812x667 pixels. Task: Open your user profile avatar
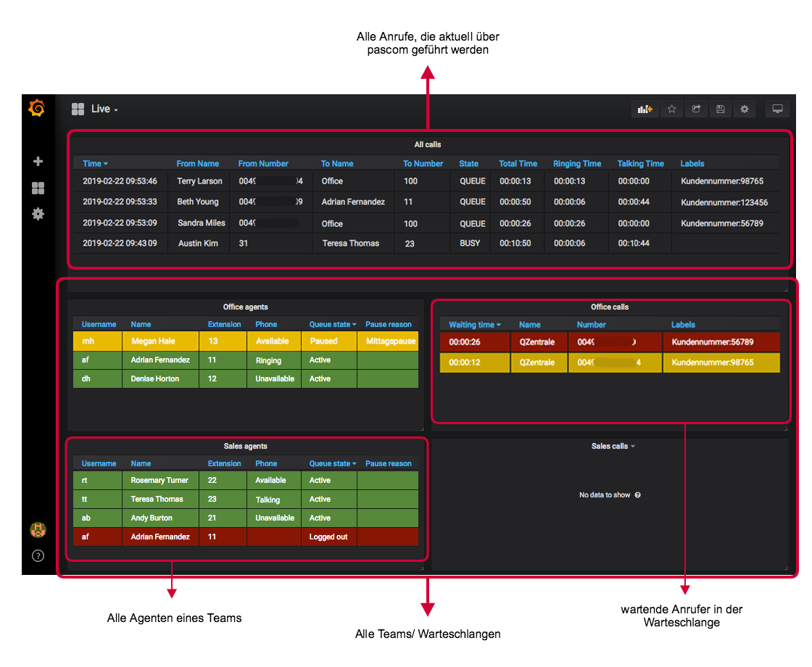38,530
